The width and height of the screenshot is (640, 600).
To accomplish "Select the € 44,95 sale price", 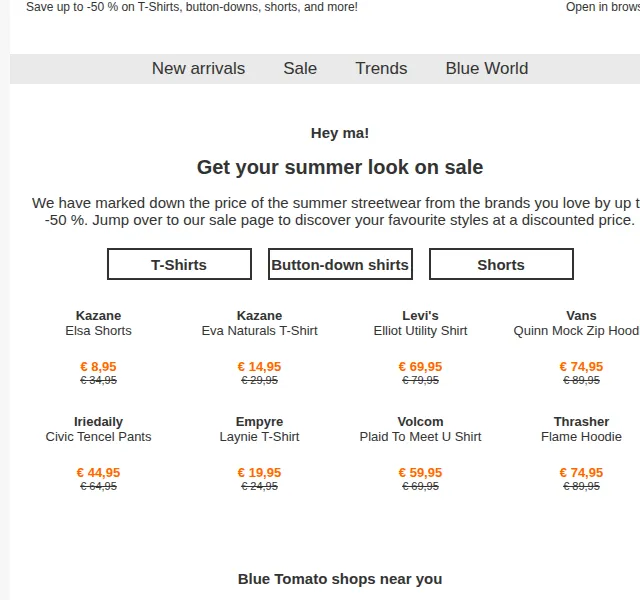I will point(98,473).
